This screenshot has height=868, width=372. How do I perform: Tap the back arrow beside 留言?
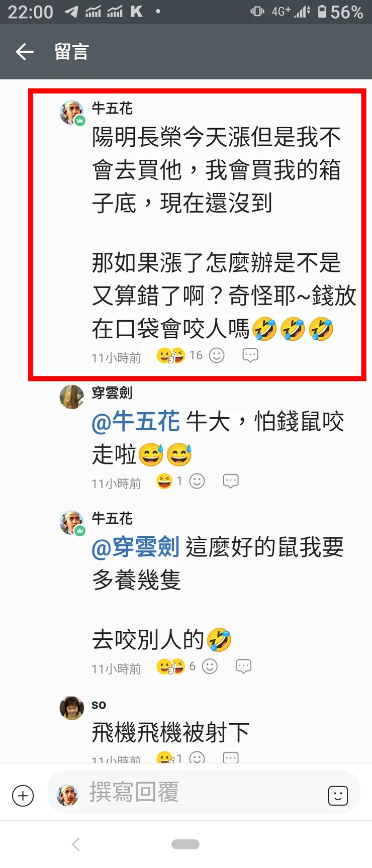coord(25,51)
